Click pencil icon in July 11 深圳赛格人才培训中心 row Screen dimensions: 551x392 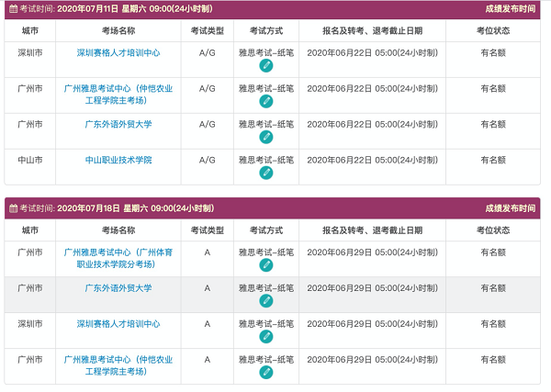(x=266, y=66)
